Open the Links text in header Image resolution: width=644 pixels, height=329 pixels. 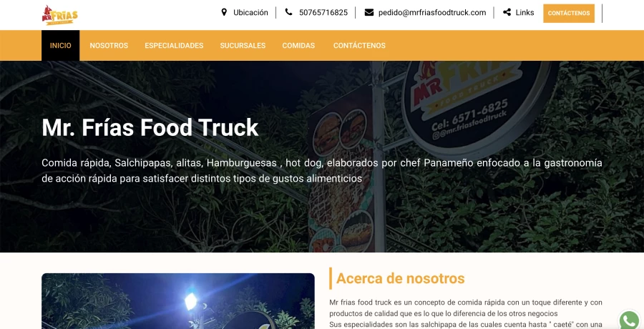[525, 13]
